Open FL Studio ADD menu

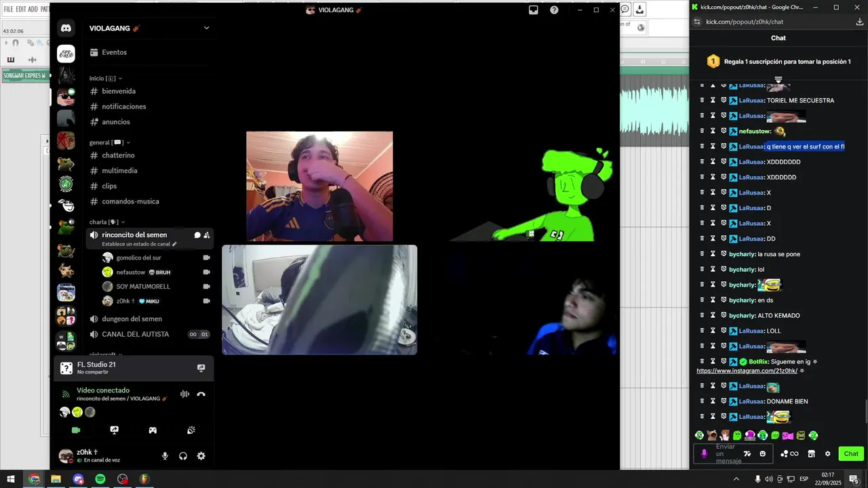[x=33, y=9]
